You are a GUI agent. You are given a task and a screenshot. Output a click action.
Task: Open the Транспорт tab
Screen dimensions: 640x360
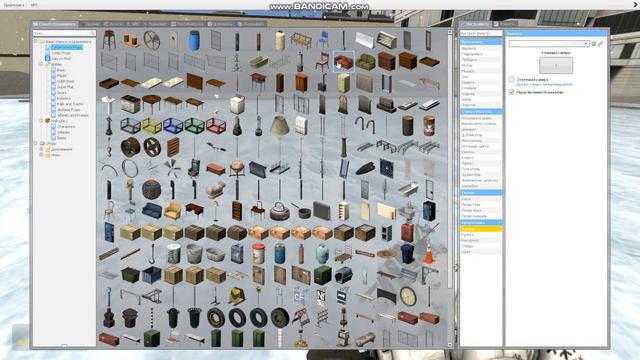(x=155, y=24)
